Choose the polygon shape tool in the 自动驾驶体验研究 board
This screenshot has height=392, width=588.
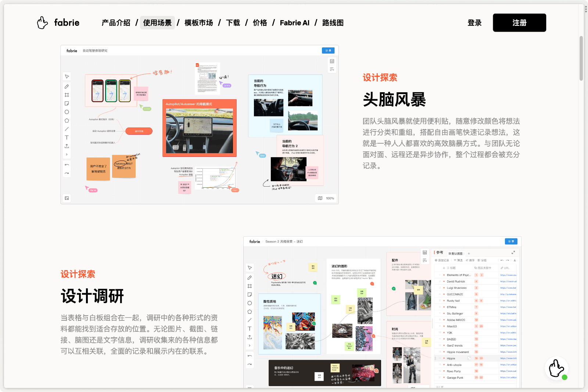point(67,121)
